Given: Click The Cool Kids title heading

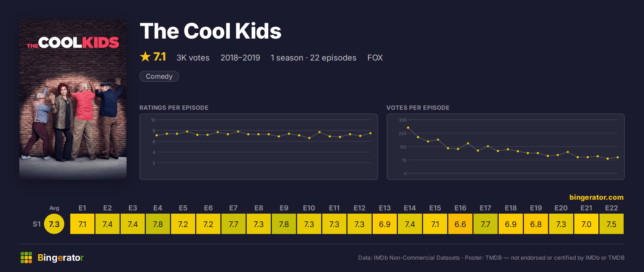Looking at the screenshot, I should 211,31.
